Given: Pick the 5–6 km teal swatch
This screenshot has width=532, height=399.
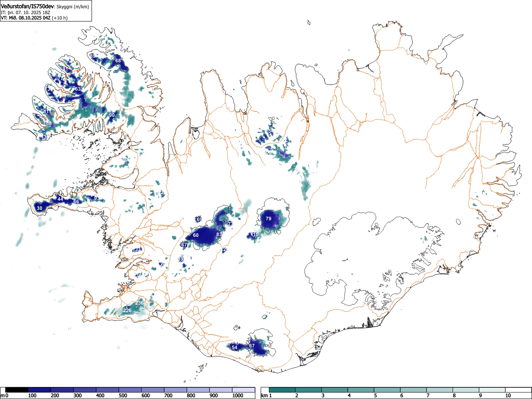Looking at the screenshot, I should tap(387, 390).
